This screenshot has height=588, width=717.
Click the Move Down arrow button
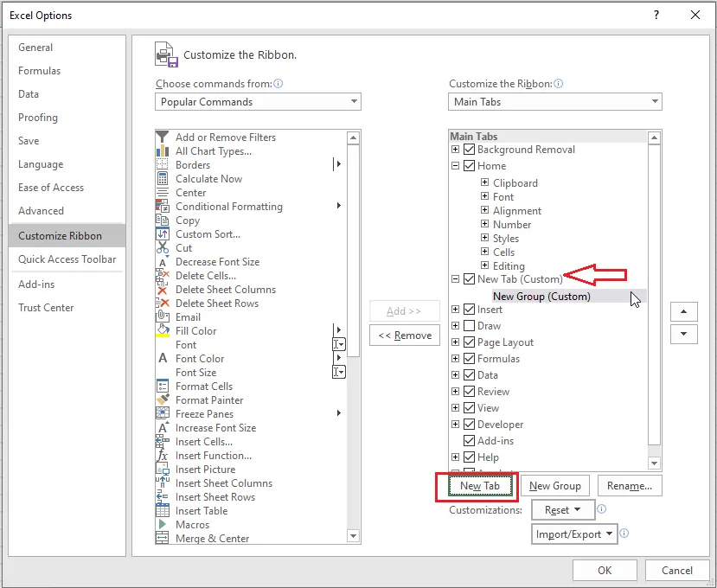683,334
